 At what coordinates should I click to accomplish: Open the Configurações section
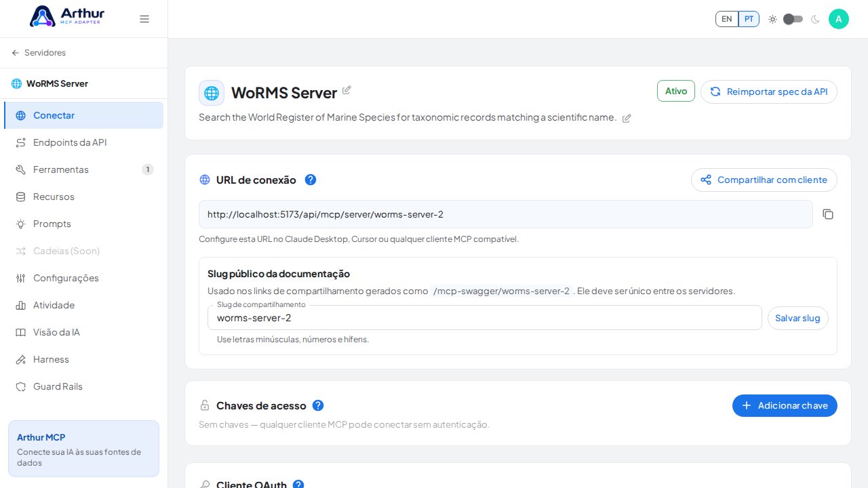(x=84, y=278)
